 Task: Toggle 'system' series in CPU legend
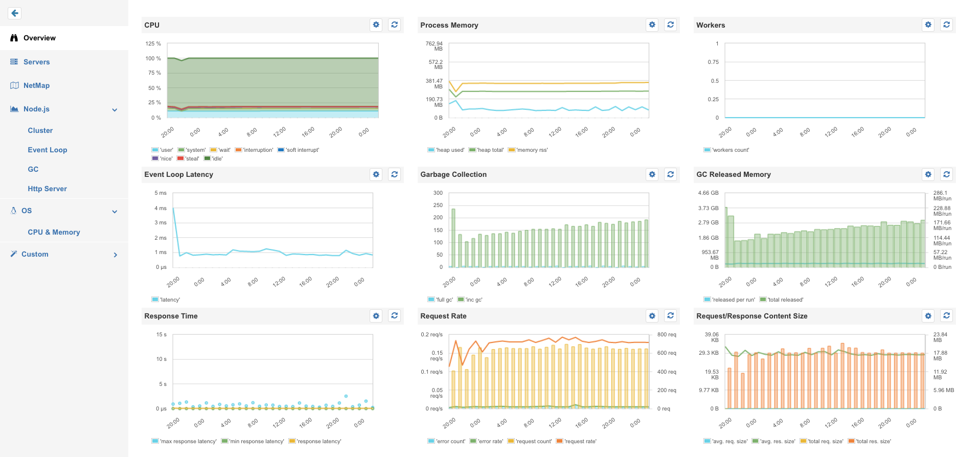pyautogui.click(x=192, y=150)
